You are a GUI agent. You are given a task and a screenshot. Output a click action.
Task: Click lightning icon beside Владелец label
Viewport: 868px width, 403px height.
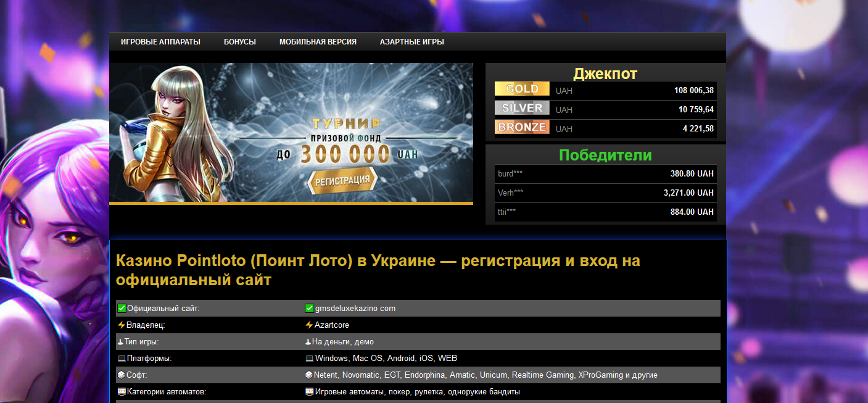click(x=122, y=325)
